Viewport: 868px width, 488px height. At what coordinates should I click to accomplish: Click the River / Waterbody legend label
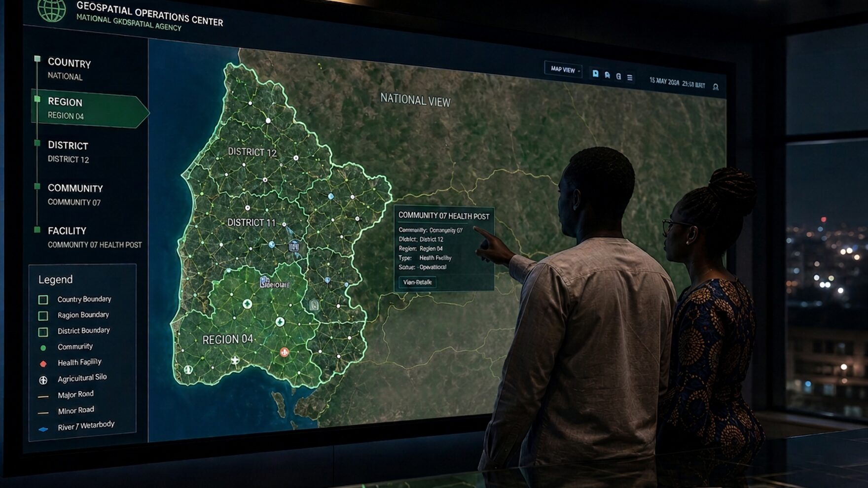coord(86,426)
